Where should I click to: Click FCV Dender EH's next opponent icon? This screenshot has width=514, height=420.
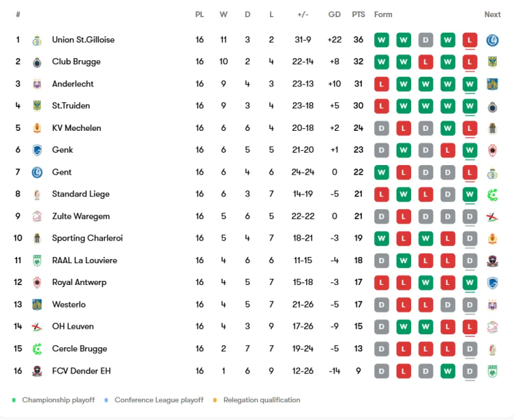point(492,371)
